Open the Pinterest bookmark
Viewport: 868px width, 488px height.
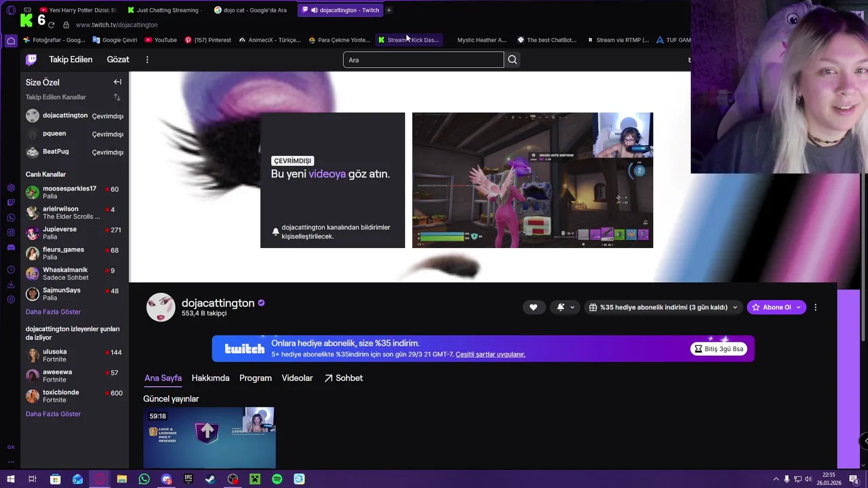pyautogui.click(x=208, y=40)
